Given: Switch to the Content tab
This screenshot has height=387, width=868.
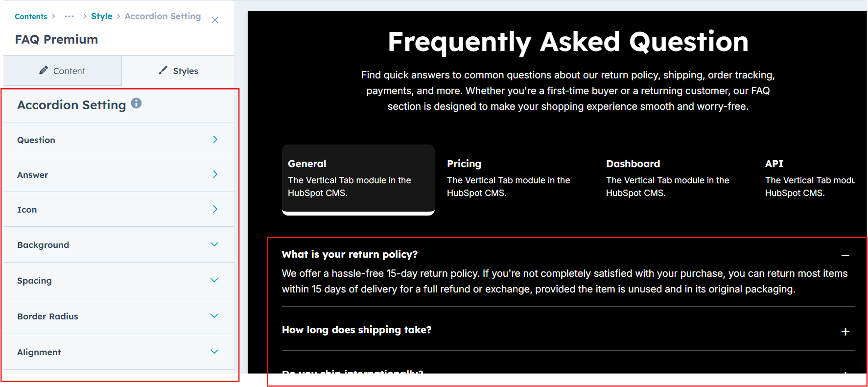Looking at the screenshot, I should click(62, 71).
